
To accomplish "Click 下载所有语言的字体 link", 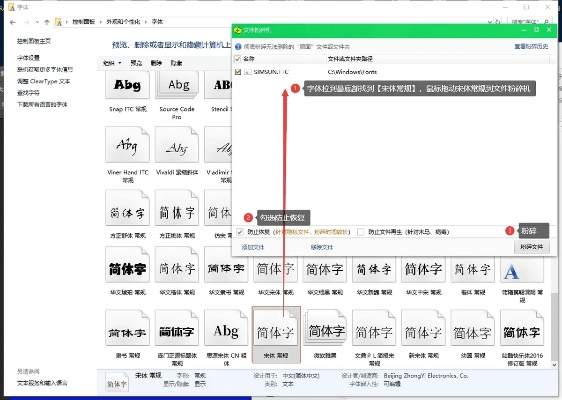I will [x=42, y=104].
